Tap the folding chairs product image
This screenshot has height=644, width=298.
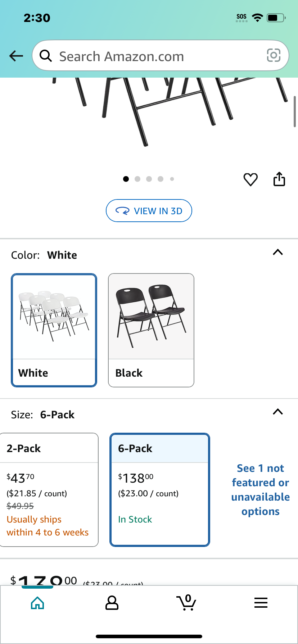pos(149,111)
